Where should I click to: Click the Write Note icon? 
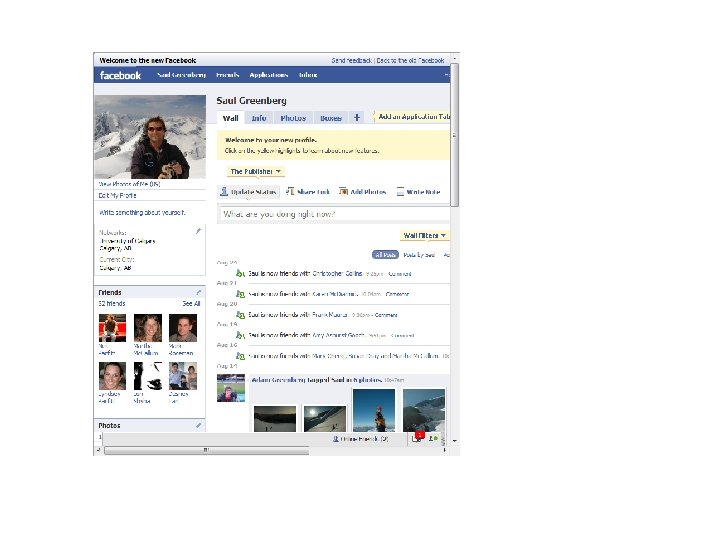(400, 191)
